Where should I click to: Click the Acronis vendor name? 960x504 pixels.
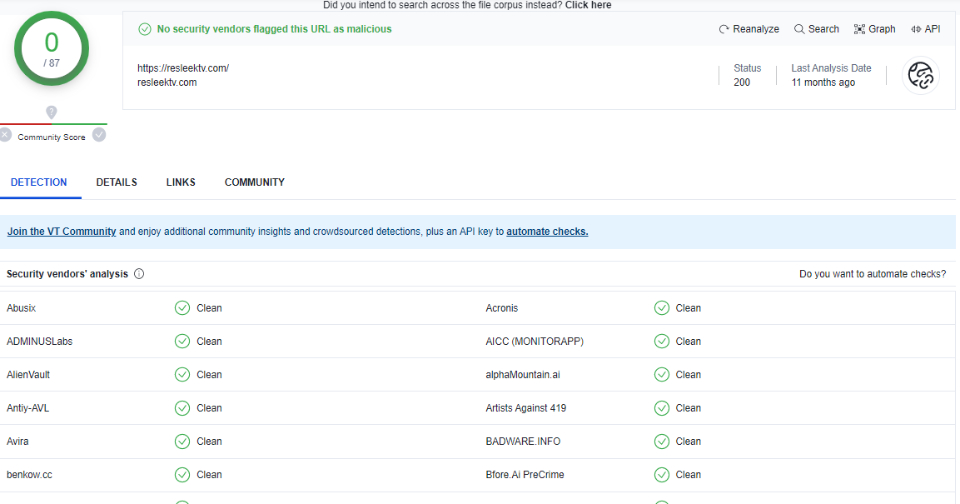pyautogui.click(x=501, y=308)
